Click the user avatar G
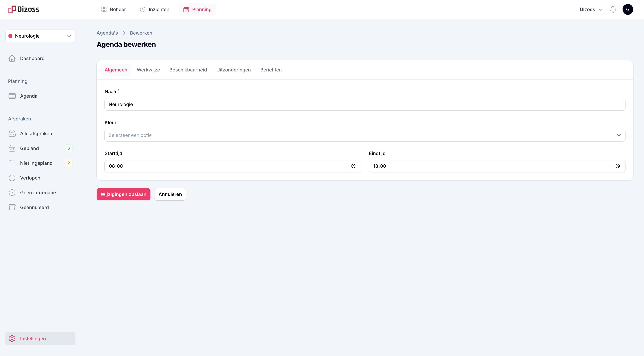This screenshot has width=644, height=356. tap(628, 10)
